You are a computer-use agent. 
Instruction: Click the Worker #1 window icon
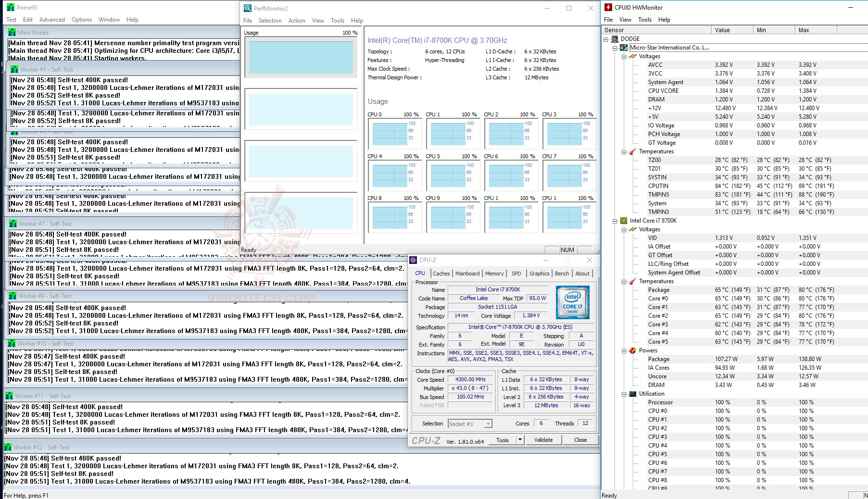pyautogui.click(x=14, y=70)
